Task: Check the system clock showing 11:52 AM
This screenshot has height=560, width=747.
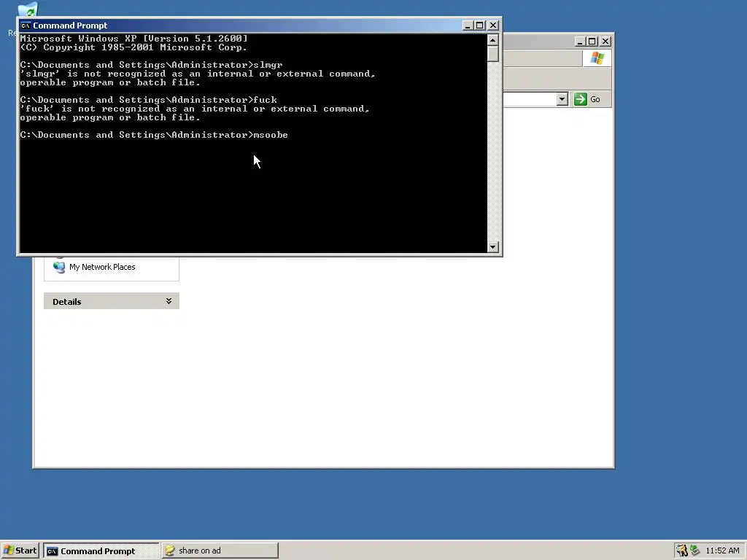Action: tap(722, 551)
